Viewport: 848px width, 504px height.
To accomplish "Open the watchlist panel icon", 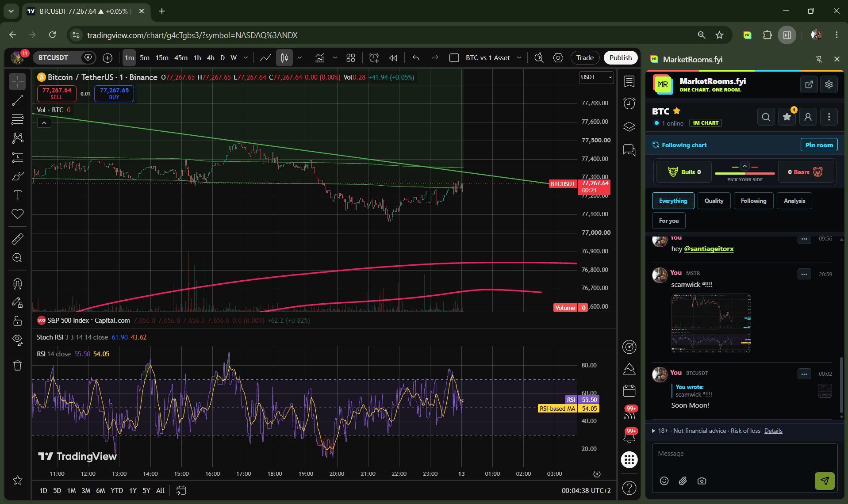I will (629, 81).
